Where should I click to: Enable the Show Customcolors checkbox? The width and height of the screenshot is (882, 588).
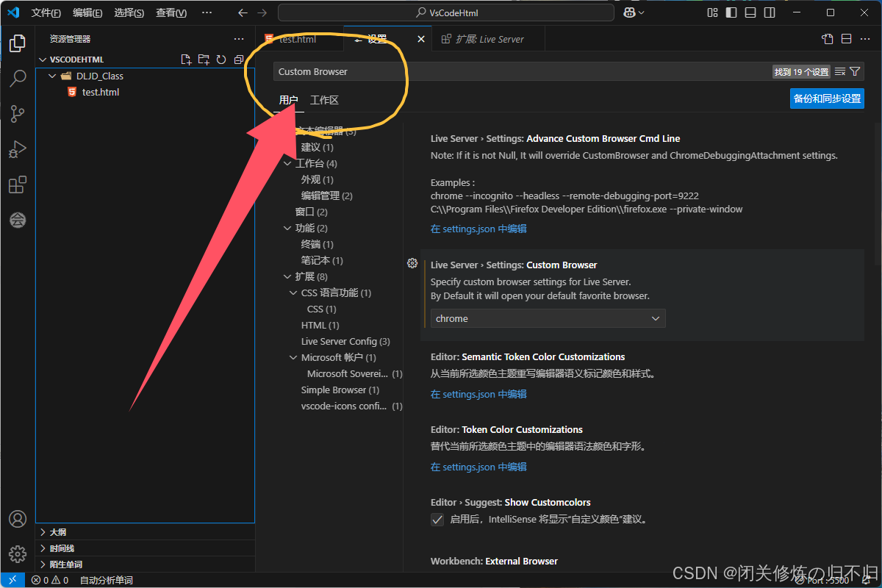point(437,520)
